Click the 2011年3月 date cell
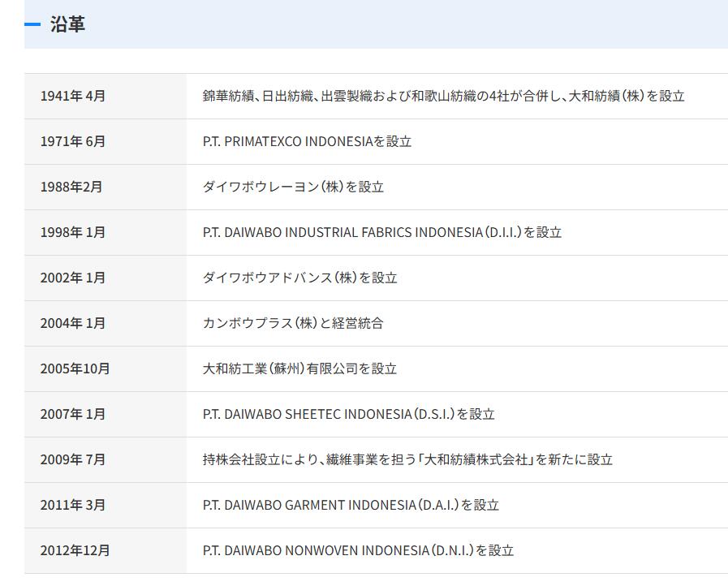728x586 pixels. [x=71, y=505]
